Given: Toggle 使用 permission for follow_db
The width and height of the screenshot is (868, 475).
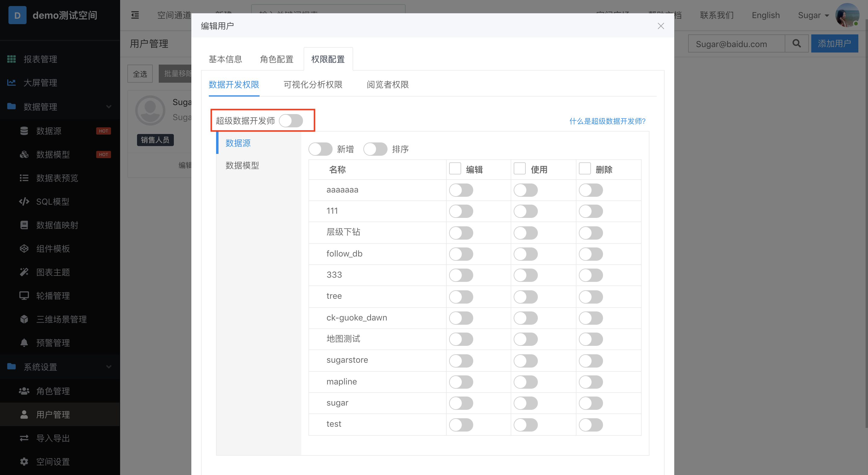Looking at the screenshot, I should [x=525, y=254].
